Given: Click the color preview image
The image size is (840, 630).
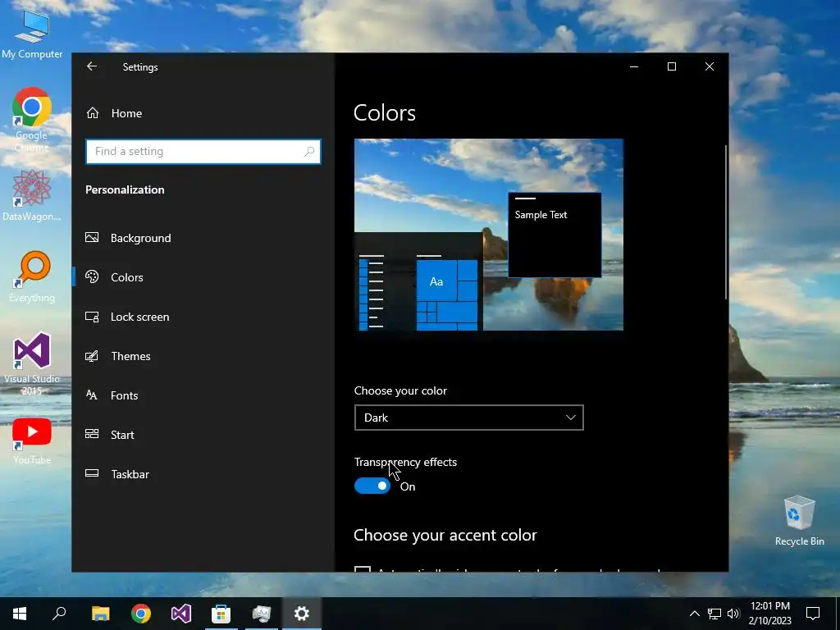Looking at the screenshot, I should coord(489,235).
